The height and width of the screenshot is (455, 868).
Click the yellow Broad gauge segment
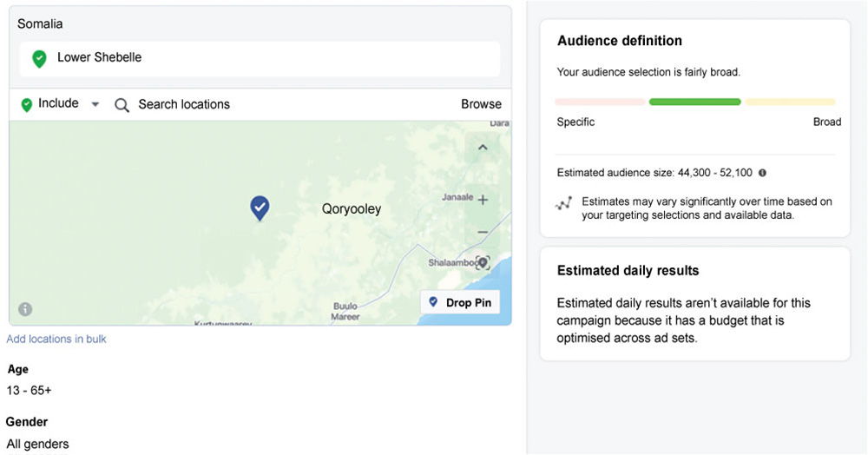(790, 102)
